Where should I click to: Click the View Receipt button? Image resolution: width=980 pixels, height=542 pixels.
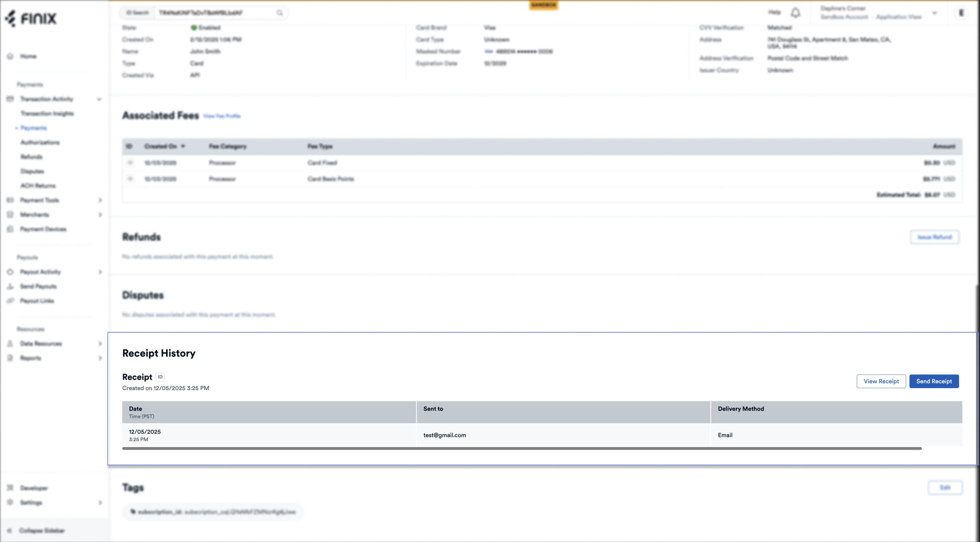(x=881, y=381)
